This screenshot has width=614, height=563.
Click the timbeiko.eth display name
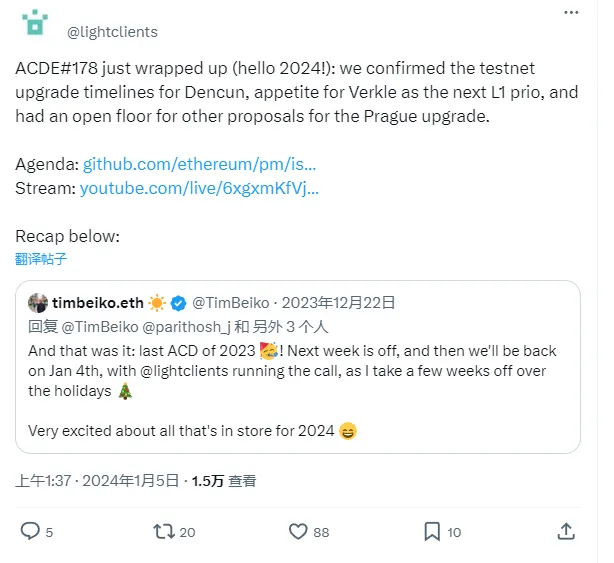click(97, 303)
